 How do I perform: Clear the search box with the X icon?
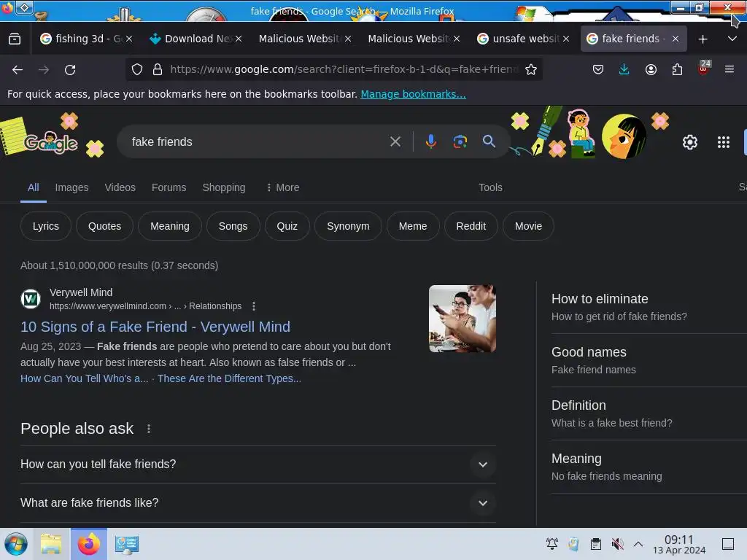coord(395,141)
